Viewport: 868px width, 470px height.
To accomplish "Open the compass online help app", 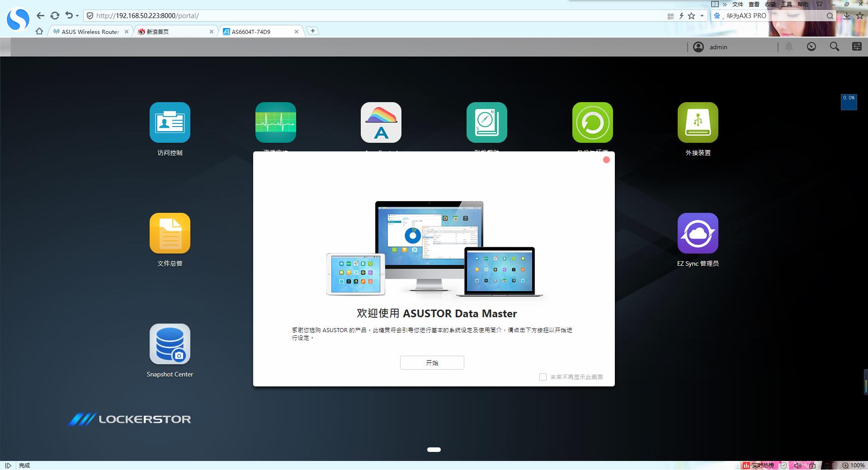I will tap(487, 122).
